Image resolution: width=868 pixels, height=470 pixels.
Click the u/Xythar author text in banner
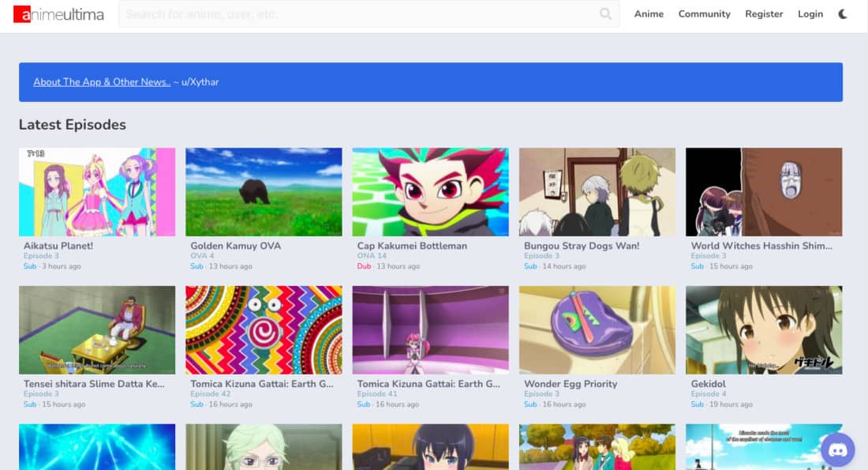coord(200,82)
